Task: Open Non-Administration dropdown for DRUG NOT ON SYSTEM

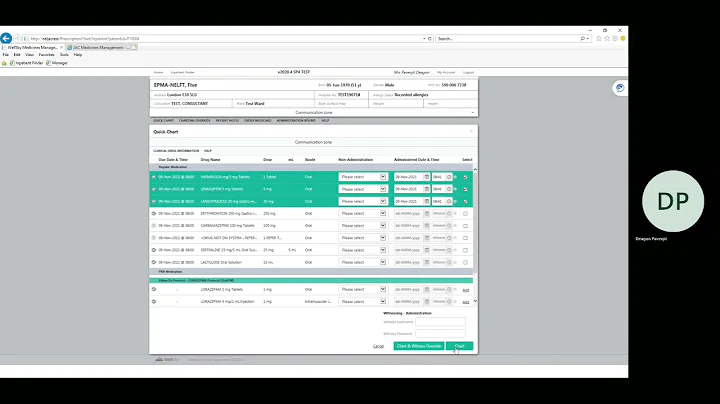Action: click(x=363, y=238)
